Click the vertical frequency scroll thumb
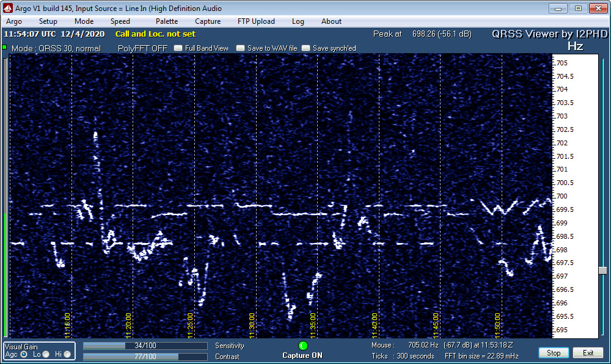The height and width of the screenshot is (364, 611). (x=603, y=270)
